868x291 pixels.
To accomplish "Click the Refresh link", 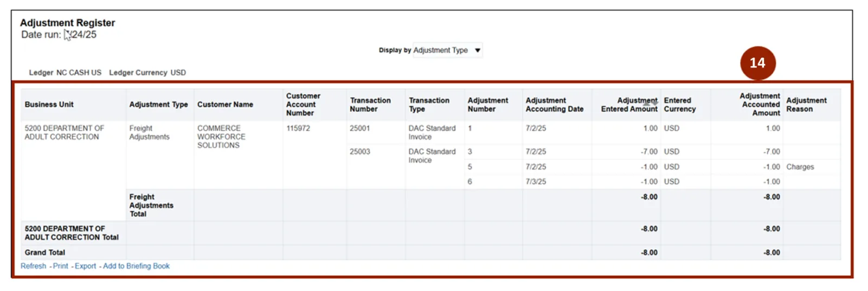I will pyautogui.click(x=34, y=266).
